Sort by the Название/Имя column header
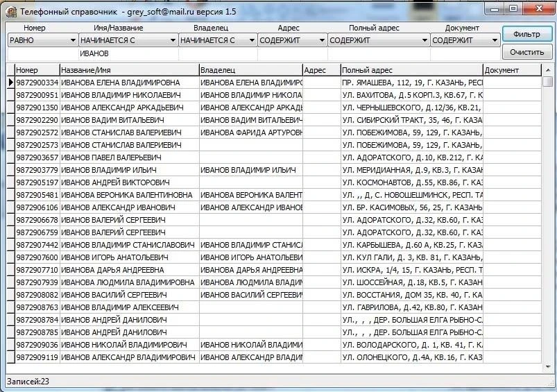The height and width of the screenshot is (392, 557). 129,70
